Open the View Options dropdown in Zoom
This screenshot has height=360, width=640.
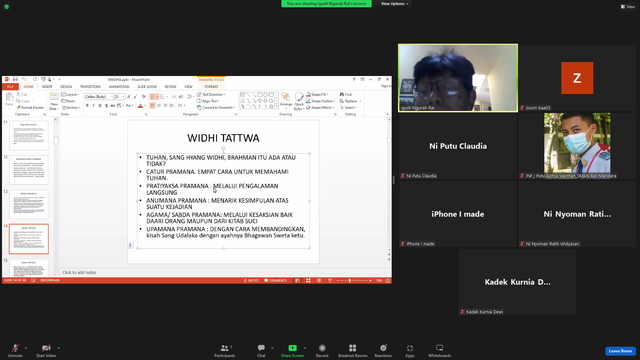[x=394, y=4]
